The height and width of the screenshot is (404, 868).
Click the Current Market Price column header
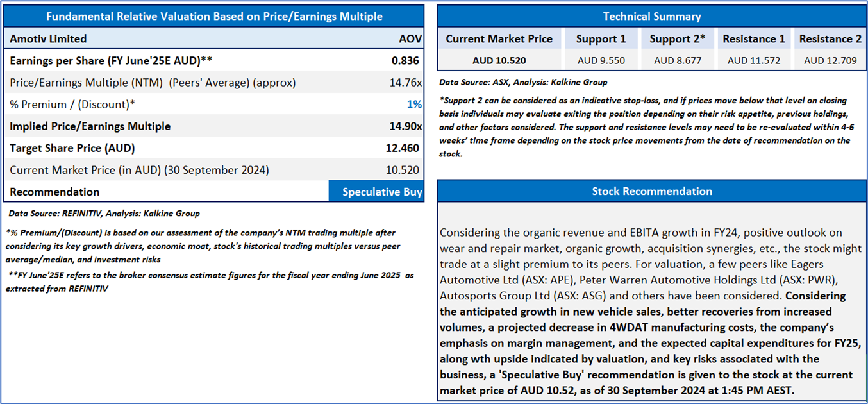coord(499,39)
